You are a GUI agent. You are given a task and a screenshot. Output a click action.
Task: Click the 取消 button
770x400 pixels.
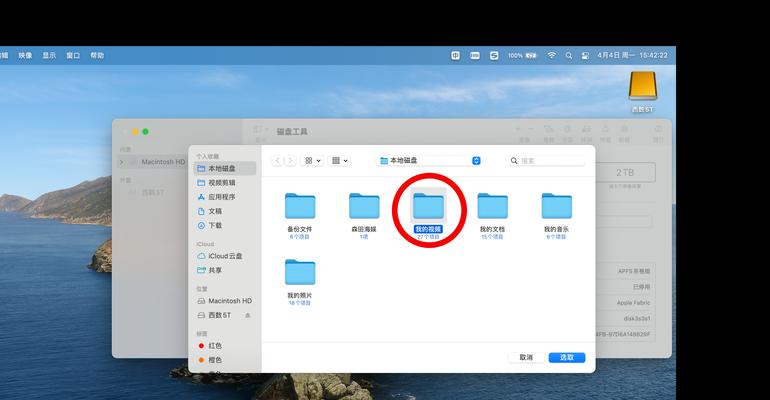(526, 357)
